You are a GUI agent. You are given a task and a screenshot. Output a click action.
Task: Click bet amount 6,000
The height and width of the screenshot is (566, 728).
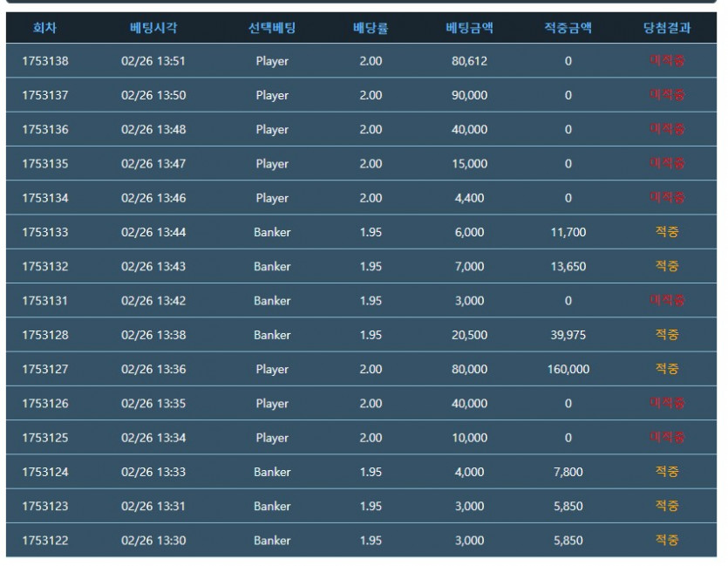tap(469, 232)
